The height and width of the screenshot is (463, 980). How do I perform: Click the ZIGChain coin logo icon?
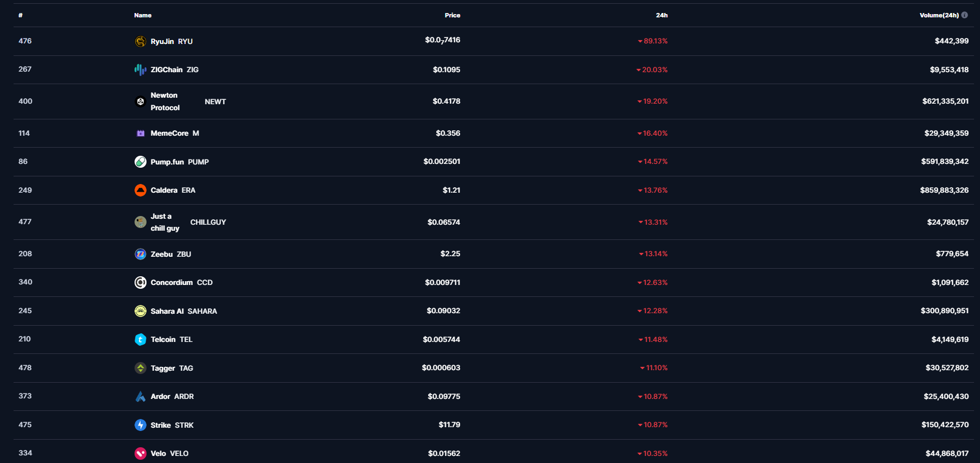141,69
